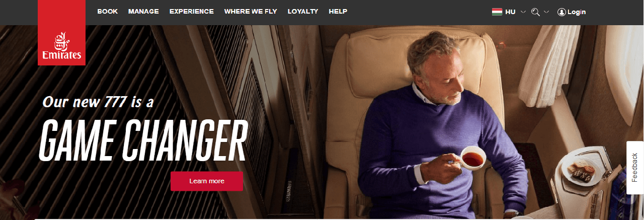Open the Feedback side tab
The height and width of the screenshot is (220, 644).
[635, 168]
